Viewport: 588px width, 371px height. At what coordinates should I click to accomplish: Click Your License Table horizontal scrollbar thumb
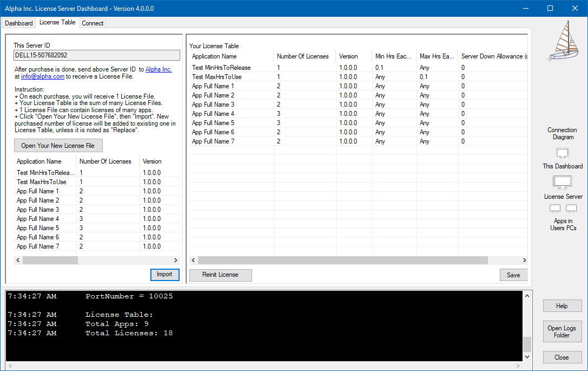coord(343,260)
